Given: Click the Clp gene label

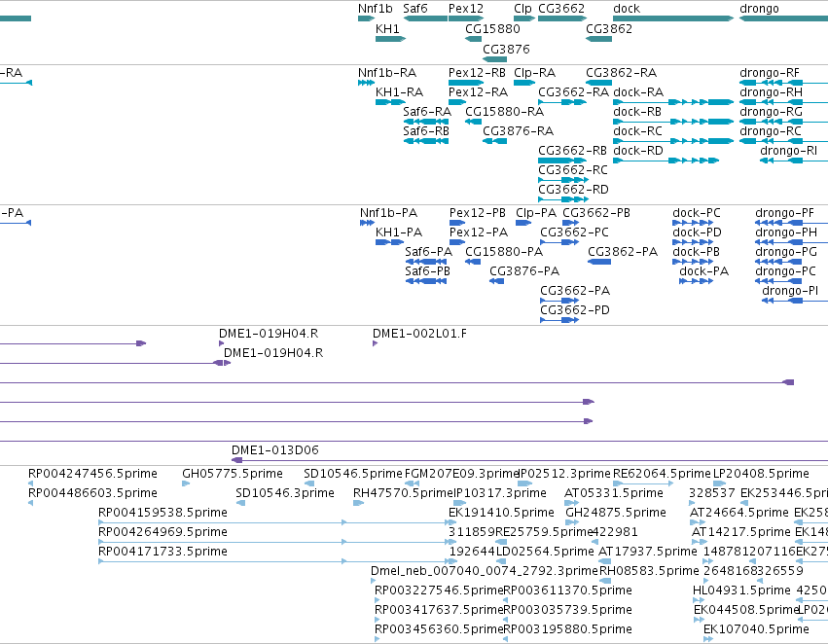Looking at the screenshot, I should 522,9.
